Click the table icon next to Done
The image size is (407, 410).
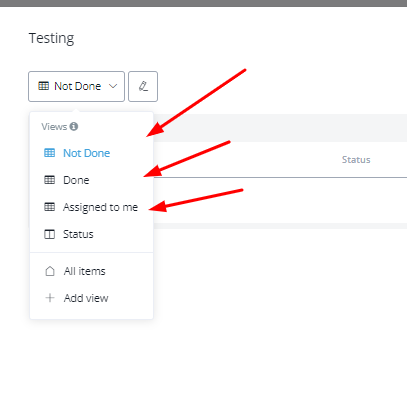pos(50,180)
